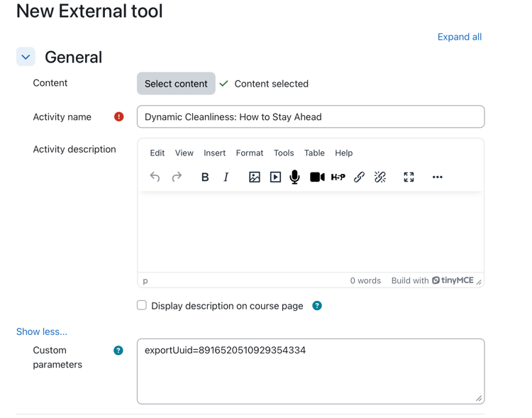Click the New External tool heading
Image resolution: width=532 pixels, height=418 pixels.
coord(89,11)
